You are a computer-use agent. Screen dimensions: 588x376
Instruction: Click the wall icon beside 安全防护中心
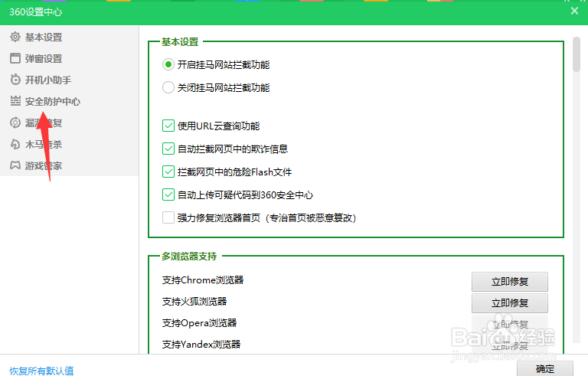coord(15,101)
